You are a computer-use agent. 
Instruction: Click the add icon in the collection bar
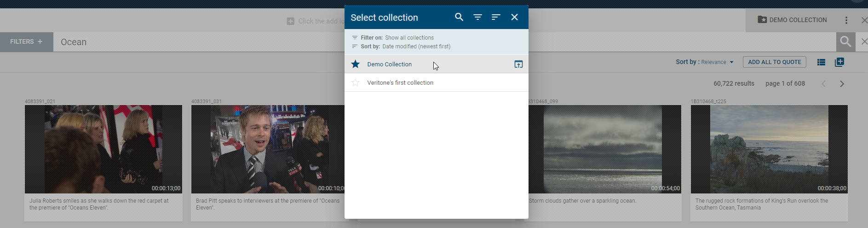tap(290, 21)
